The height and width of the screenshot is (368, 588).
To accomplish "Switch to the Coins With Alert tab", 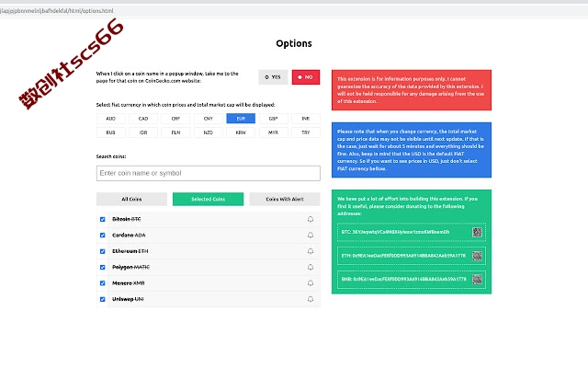I will click(285, 199).
